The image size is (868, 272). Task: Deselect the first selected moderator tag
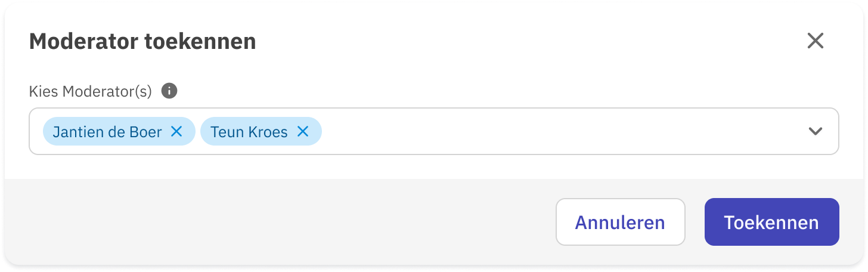point(176,131)
